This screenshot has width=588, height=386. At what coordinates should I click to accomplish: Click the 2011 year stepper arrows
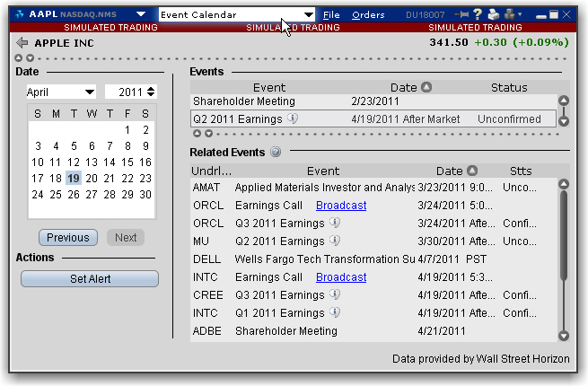click(x=151, y=92)
